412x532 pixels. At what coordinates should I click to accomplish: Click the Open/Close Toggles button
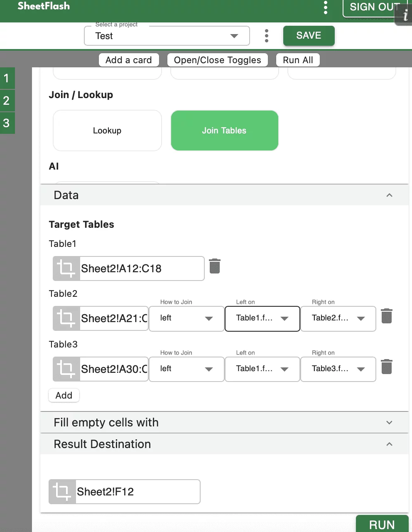click(x=217, y=60)
